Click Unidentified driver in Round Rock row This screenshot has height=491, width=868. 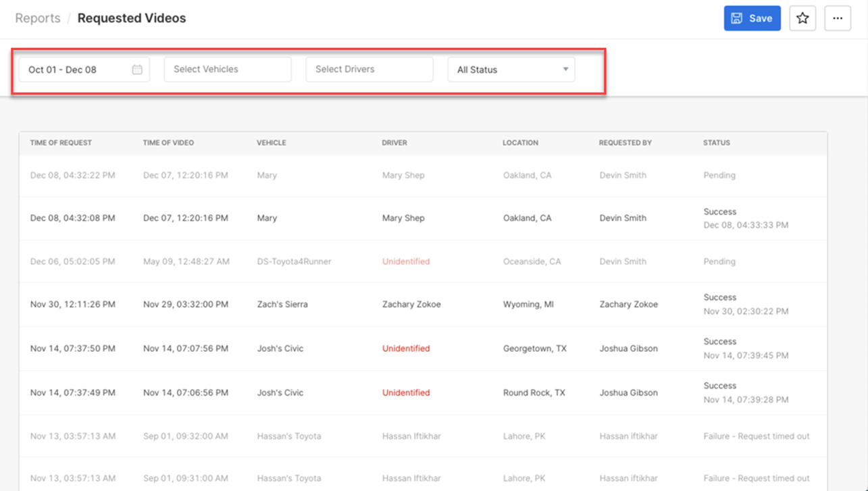[x=405, y=392]
